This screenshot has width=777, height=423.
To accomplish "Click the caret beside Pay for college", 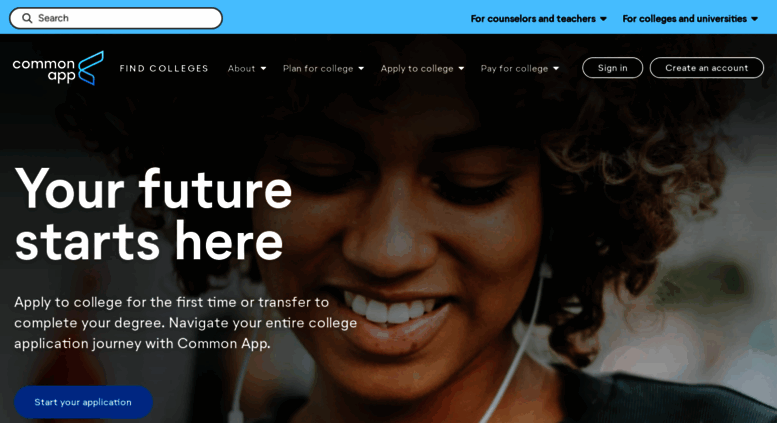I will [556, 68].
